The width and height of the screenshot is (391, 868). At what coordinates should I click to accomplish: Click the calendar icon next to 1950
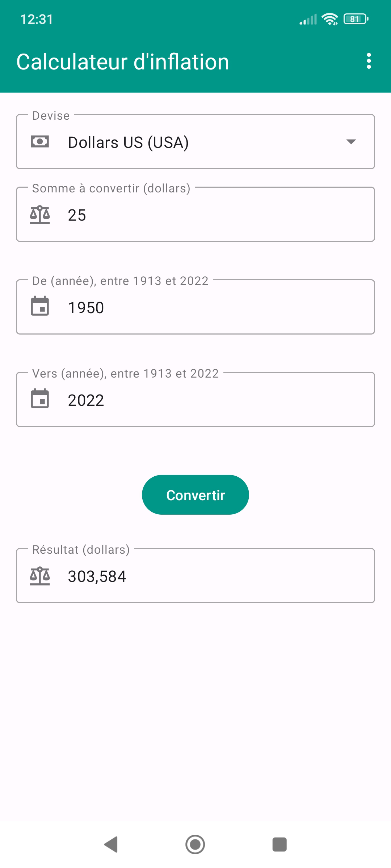click(x=40, y=306)
